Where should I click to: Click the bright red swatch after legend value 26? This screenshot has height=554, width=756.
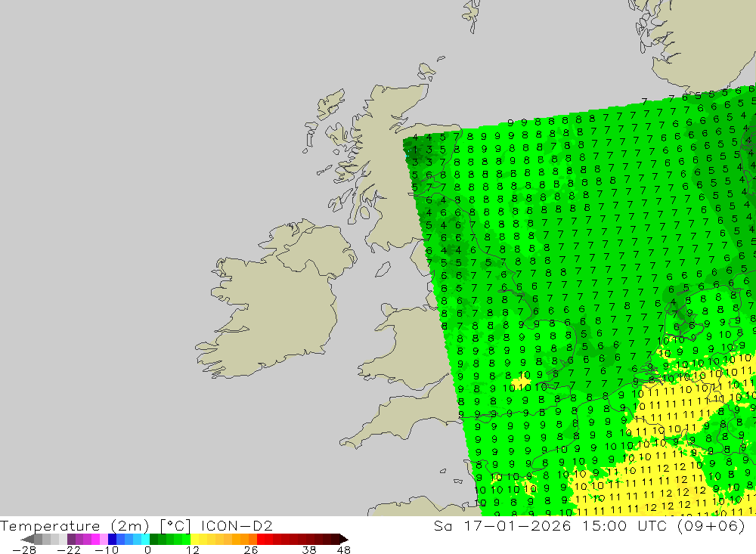pos(261,539)
